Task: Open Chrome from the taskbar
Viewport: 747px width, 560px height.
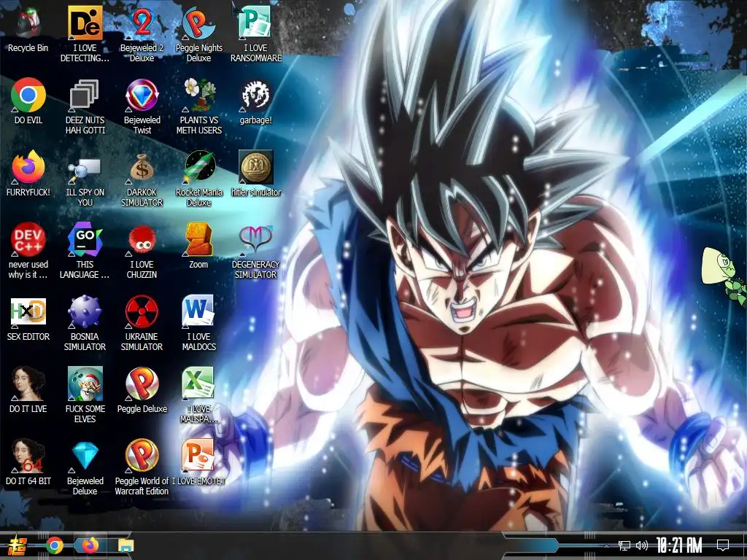Action: point(54,545)
